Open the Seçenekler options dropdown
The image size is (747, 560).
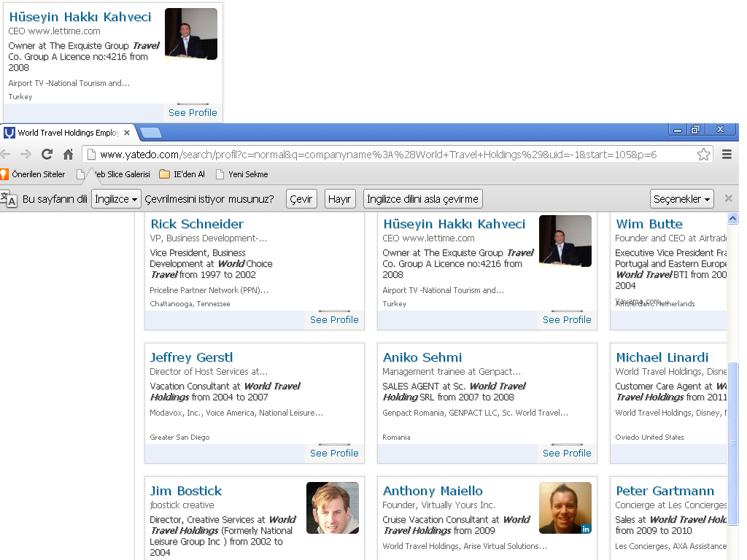point(682,199)
